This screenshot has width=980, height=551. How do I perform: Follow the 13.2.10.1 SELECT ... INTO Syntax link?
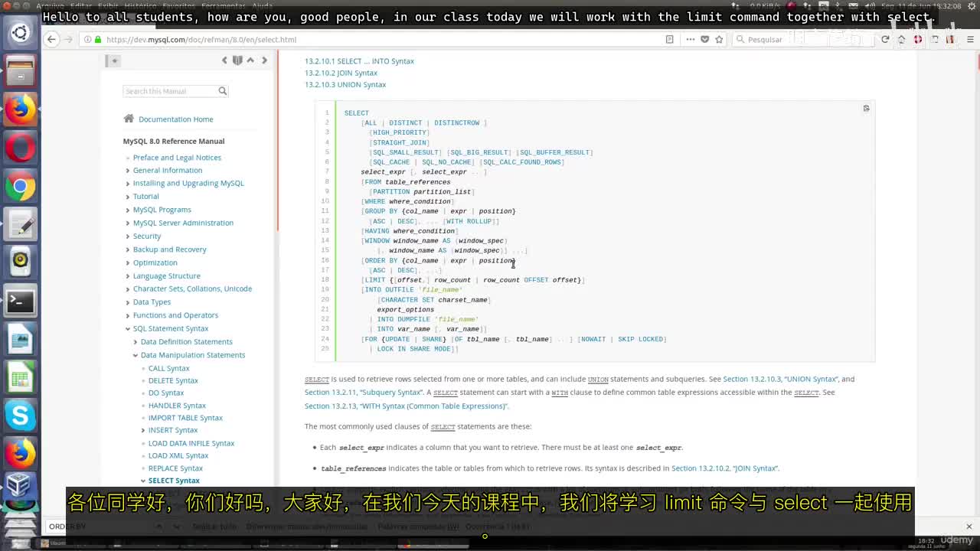point(359,61)
